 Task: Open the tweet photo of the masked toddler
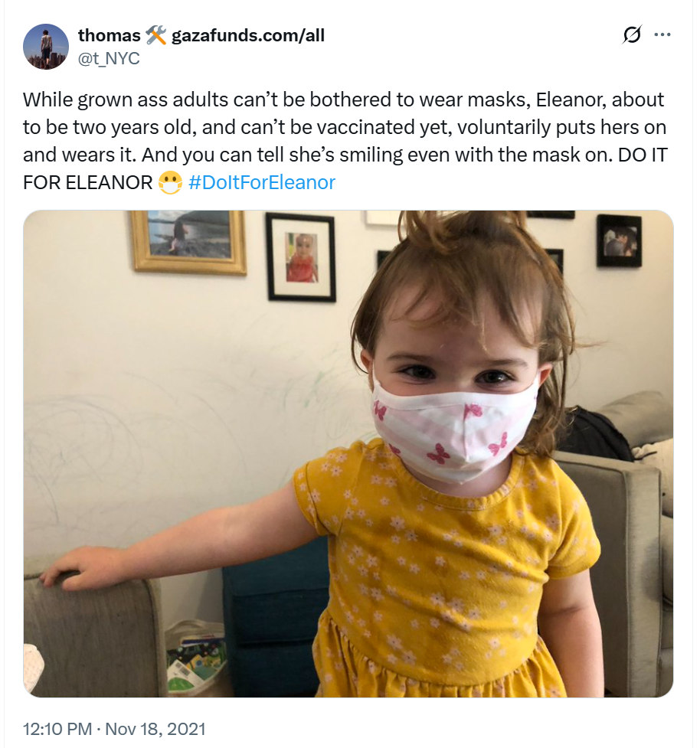(348, 453)
